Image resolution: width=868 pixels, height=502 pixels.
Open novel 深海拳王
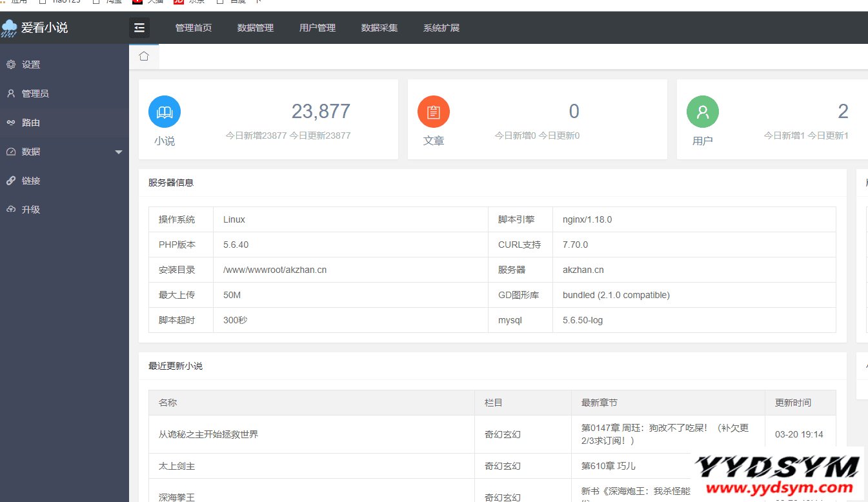pos(177,497)
